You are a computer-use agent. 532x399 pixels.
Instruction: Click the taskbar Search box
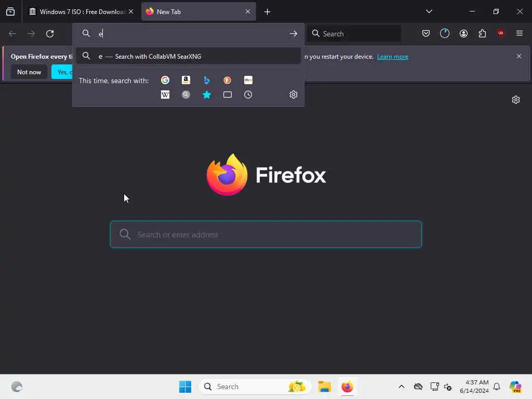tap(255, 387)
